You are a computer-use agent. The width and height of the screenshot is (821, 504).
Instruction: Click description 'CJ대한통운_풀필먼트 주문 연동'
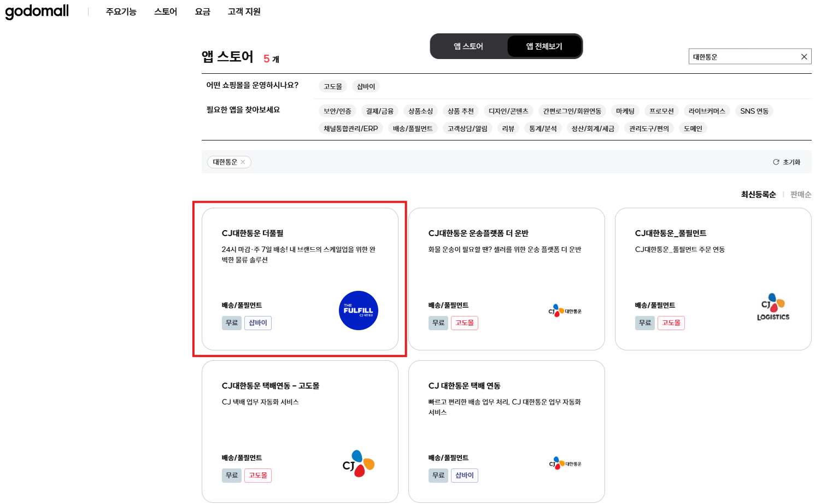tap(680, 250)
